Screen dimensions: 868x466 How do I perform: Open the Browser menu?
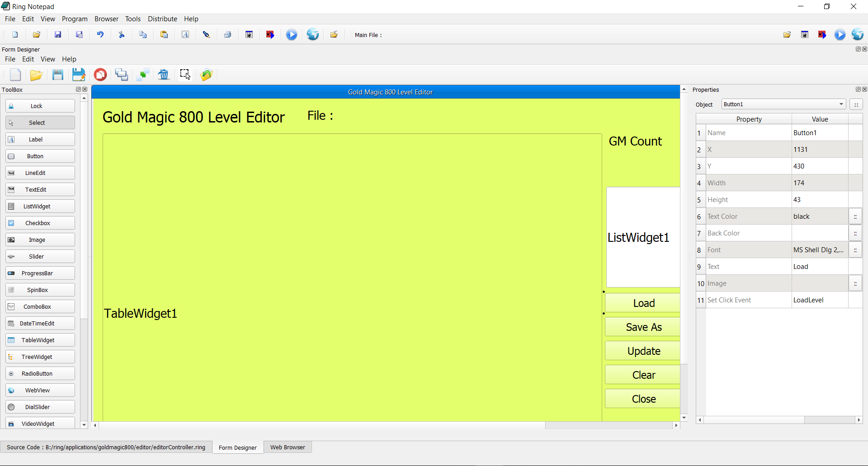tap(106, 19)
